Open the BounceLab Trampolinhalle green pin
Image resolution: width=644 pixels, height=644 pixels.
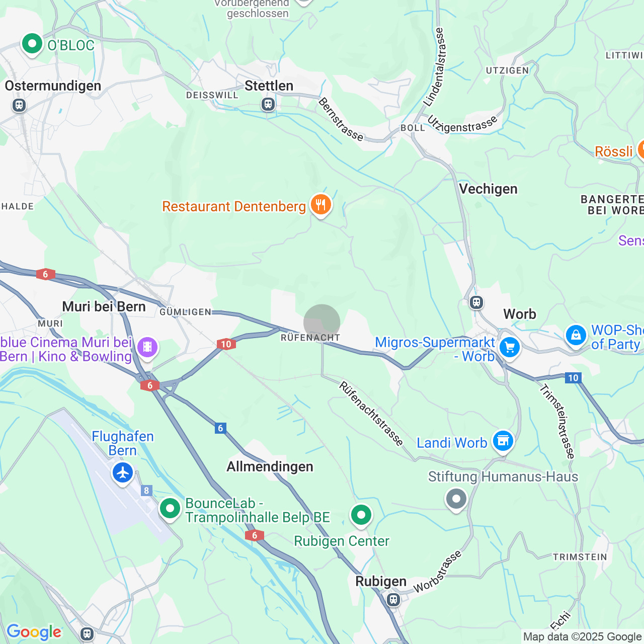coord(170,509)
